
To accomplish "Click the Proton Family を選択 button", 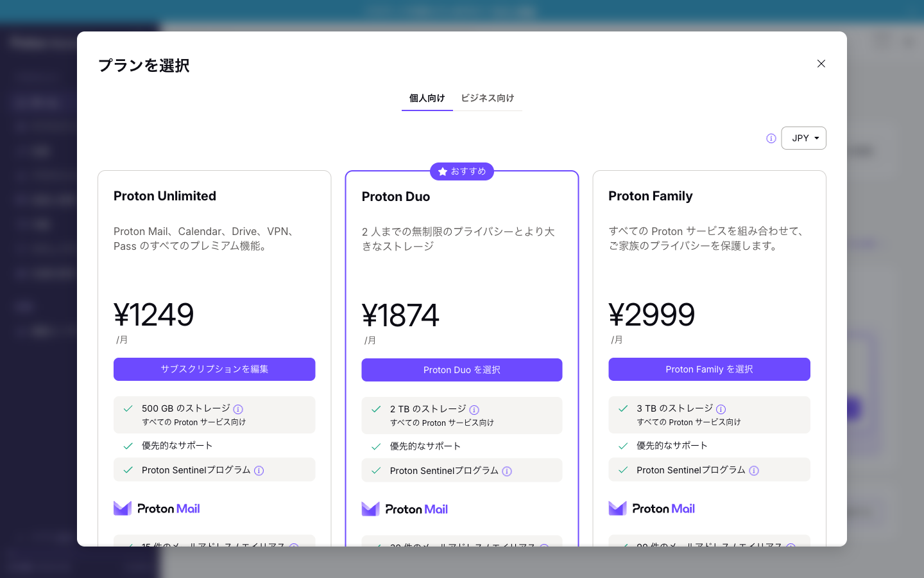I will coord(709,369).
